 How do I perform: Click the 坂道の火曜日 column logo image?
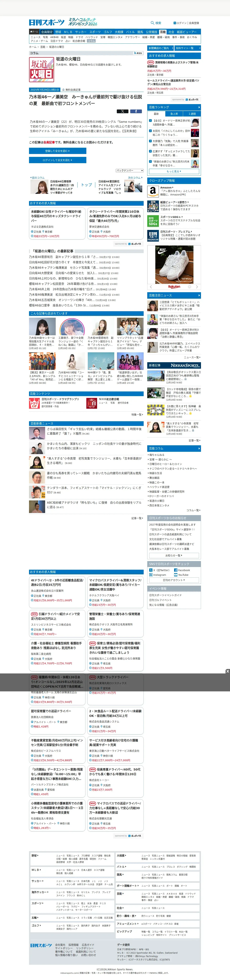point(41,70)
